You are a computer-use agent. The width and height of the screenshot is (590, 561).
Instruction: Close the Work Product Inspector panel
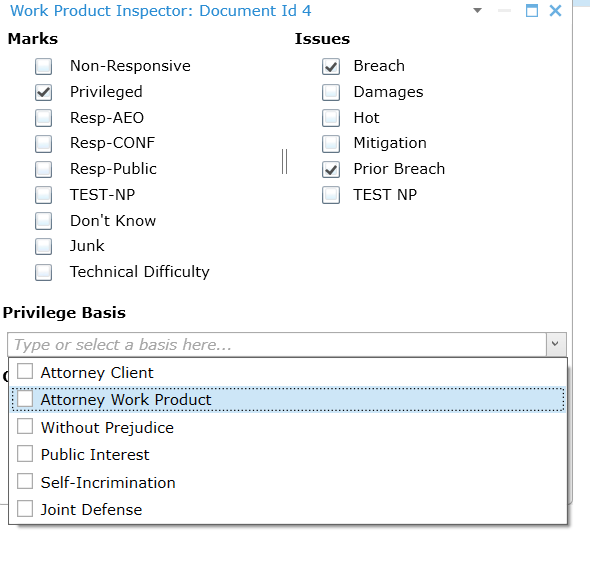click(x=555, y=11)
